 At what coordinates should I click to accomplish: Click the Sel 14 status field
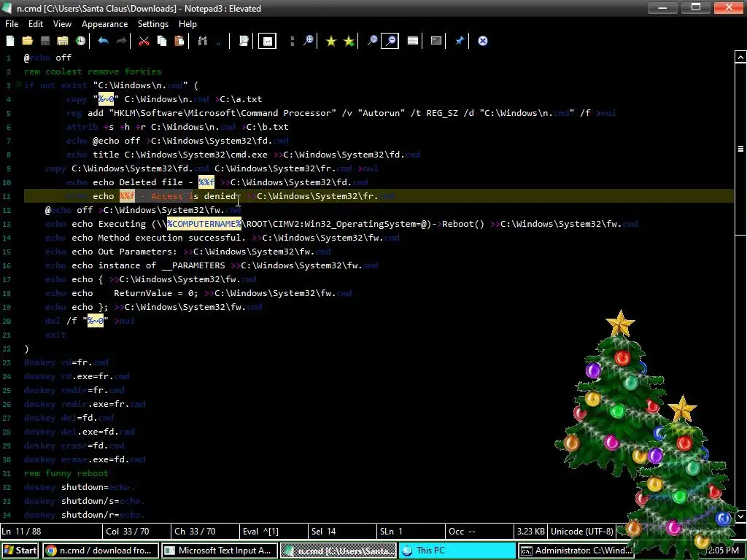point(342,531)
